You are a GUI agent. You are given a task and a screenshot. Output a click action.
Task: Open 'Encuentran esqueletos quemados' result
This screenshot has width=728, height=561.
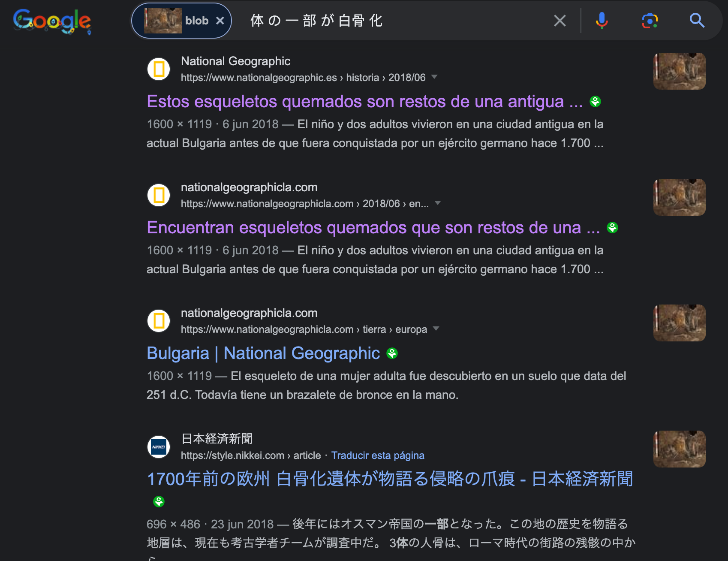373,228
